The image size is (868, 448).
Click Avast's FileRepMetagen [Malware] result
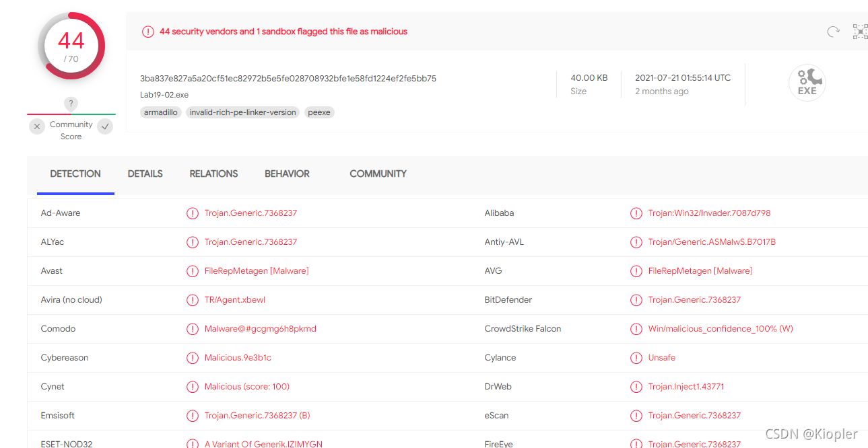pos(257,271)
